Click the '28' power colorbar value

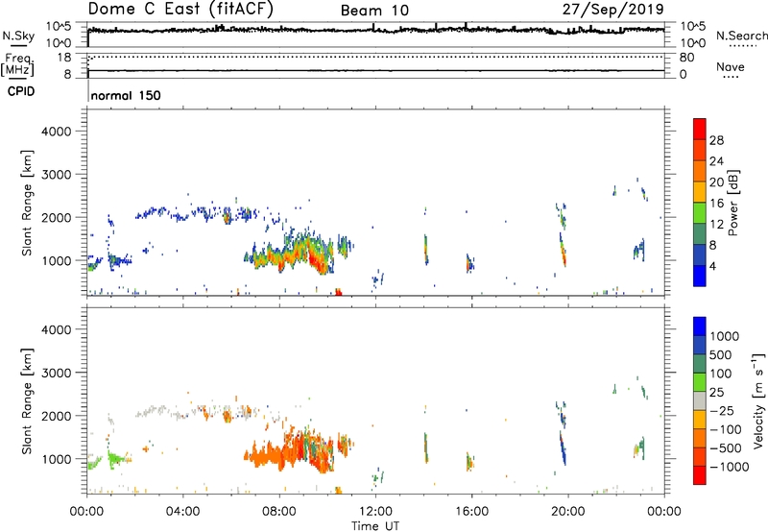[716, 140]
